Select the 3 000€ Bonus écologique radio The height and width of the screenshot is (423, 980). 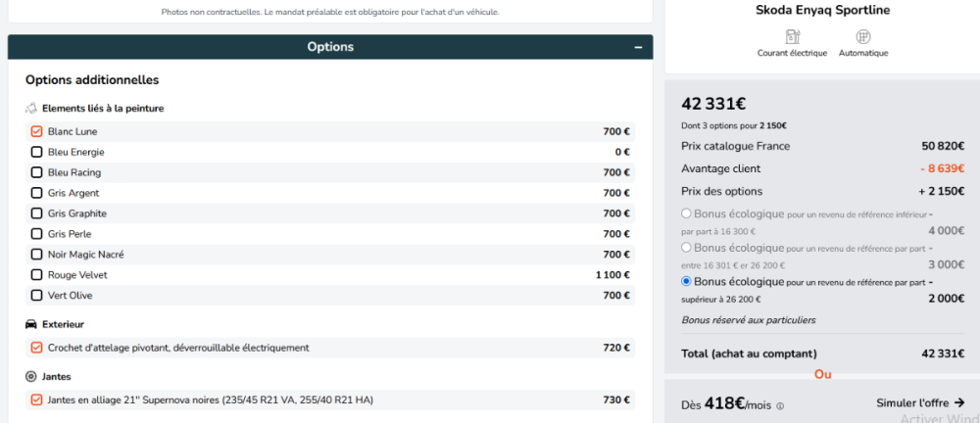point(686,248)
